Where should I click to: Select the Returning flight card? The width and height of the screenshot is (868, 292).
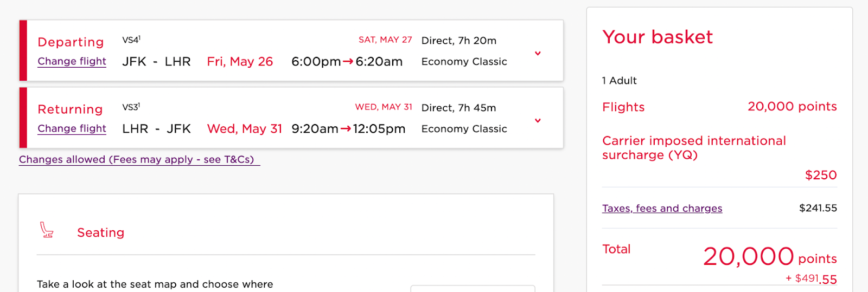tap(291, 118)
